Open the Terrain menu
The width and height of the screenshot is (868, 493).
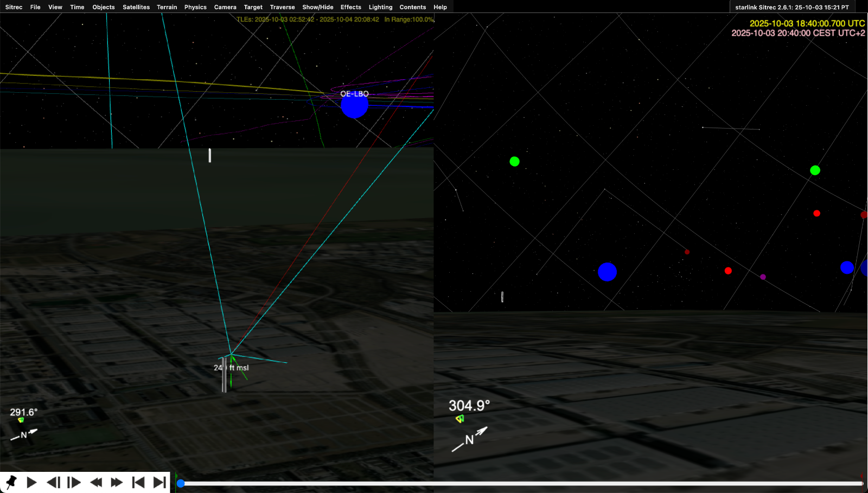click(x=167, y=7)
